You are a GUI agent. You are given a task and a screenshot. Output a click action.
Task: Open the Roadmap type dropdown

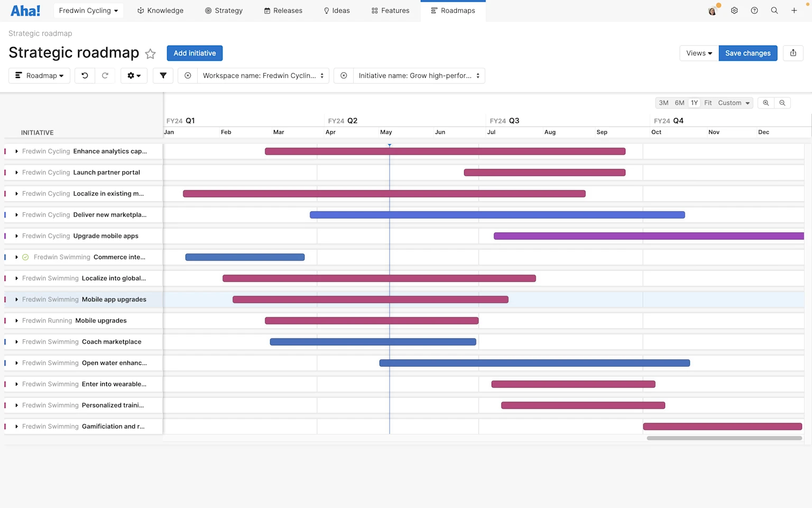click(x=40, y=76)
